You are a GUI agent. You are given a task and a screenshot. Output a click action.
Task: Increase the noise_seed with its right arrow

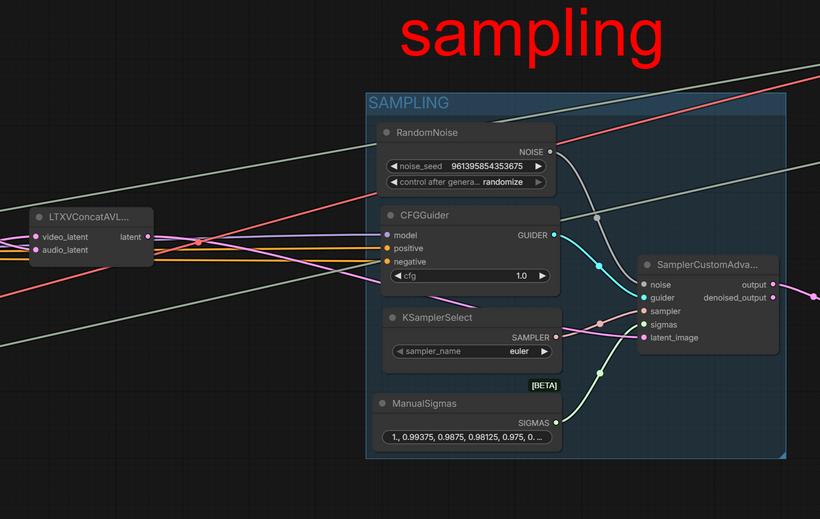(539, 166)
